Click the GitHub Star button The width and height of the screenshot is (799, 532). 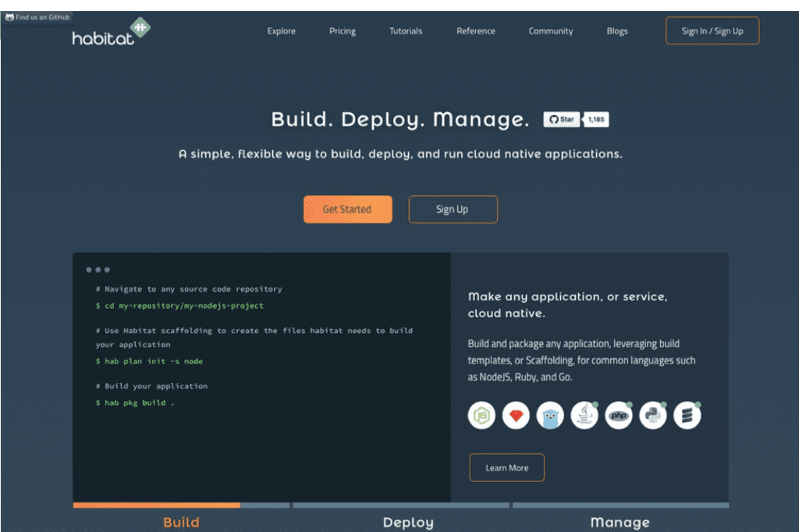pos(562,119)
